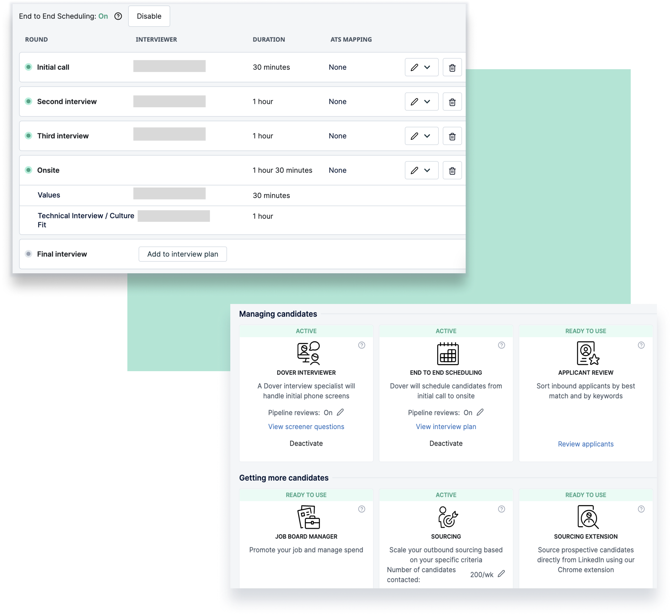Viewport: 672px width, 616px height.
Task: Delete the Second interview round
Action: pos(452,102)
